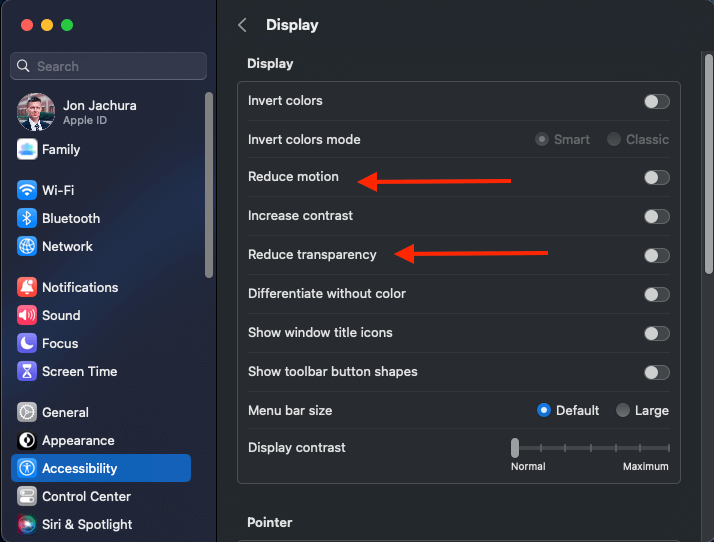Open Wi-Fi settings icon in sidebar

[27, 190]
